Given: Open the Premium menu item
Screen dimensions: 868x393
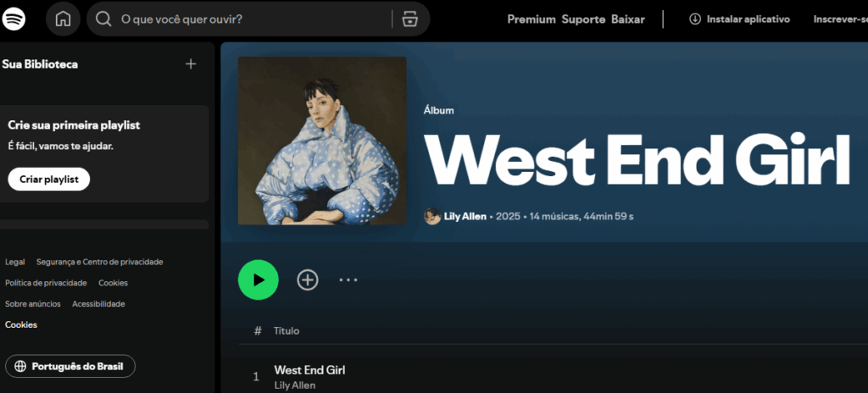Looking at the screenshot, I should 531,19.
